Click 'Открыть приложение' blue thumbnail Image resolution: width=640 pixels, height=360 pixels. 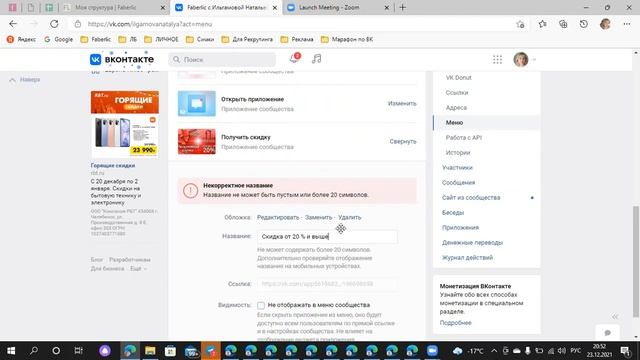coord(197,104)
